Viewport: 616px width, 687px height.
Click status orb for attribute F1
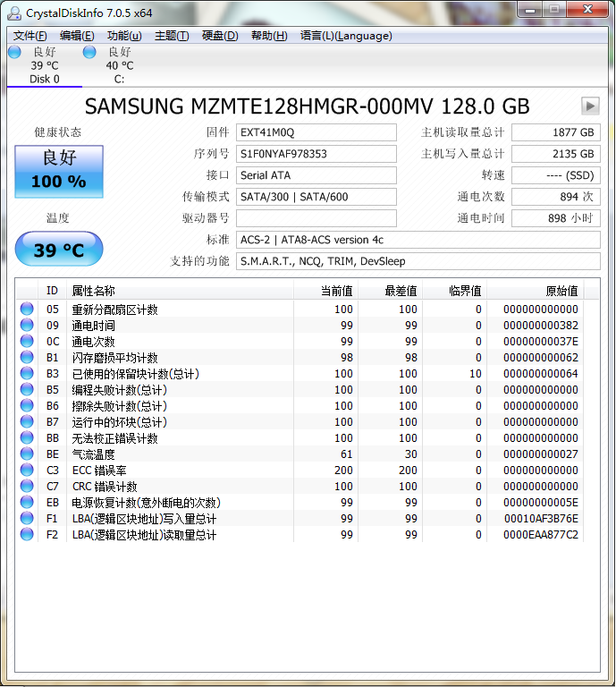pos(27,518)
